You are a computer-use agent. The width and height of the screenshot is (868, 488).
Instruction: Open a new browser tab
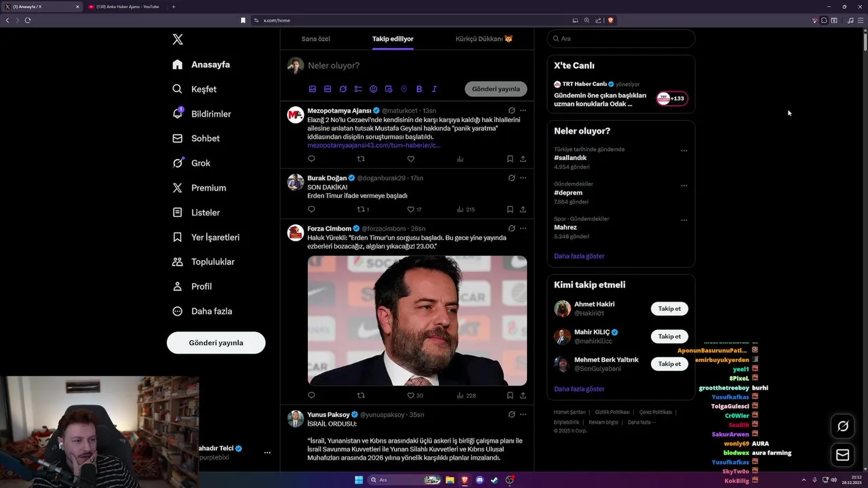tap(174, 7)
